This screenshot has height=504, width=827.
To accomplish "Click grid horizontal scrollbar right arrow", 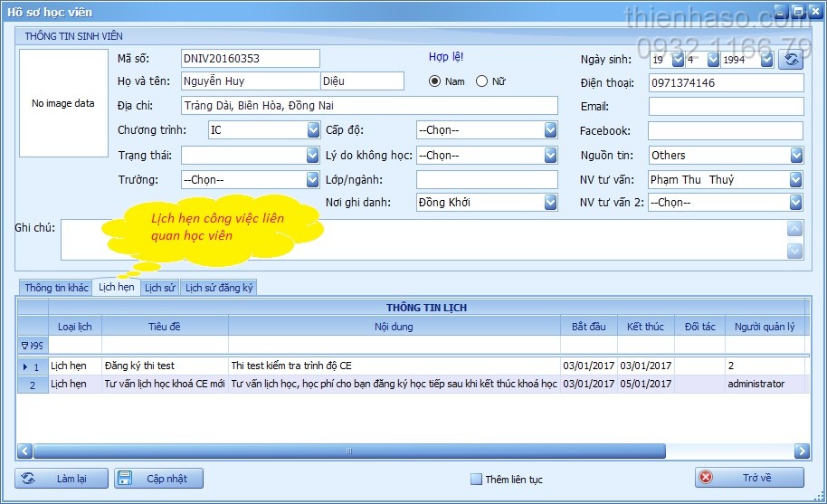I will tap(802, 451).
